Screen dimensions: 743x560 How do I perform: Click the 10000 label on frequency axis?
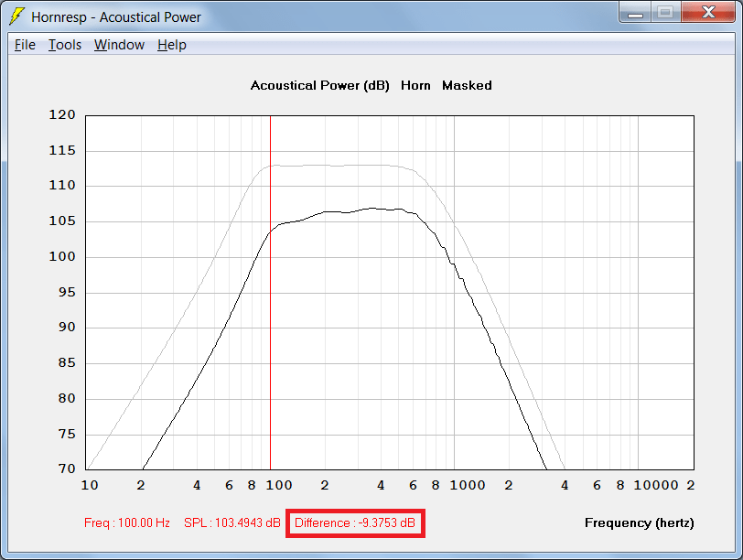point(656,486)
